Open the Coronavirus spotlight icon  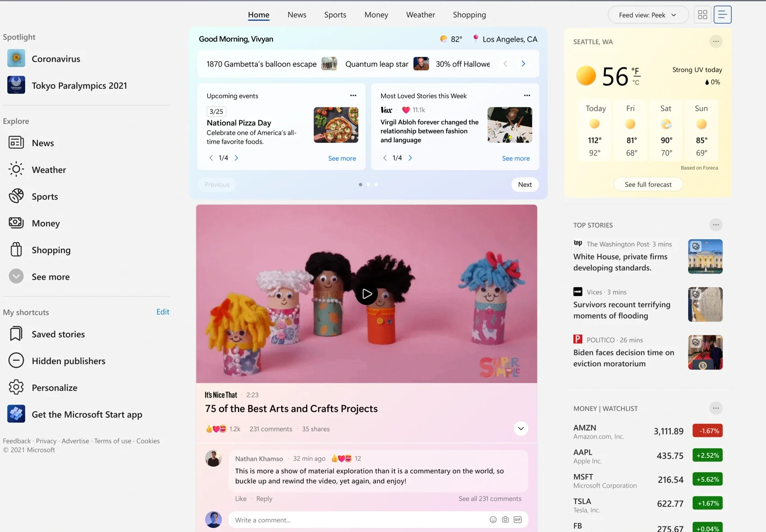click(x=16, y=58)
